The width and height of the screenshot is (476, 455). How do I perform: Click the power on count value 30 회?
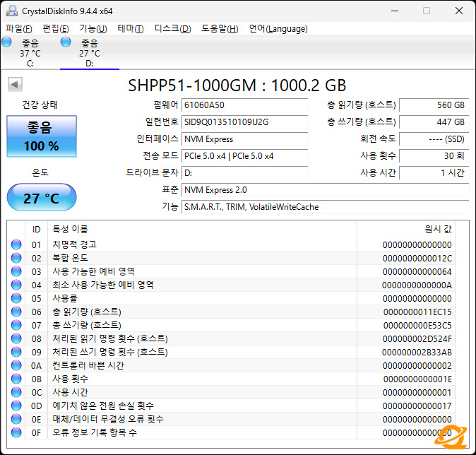click(x=434, y=156)
